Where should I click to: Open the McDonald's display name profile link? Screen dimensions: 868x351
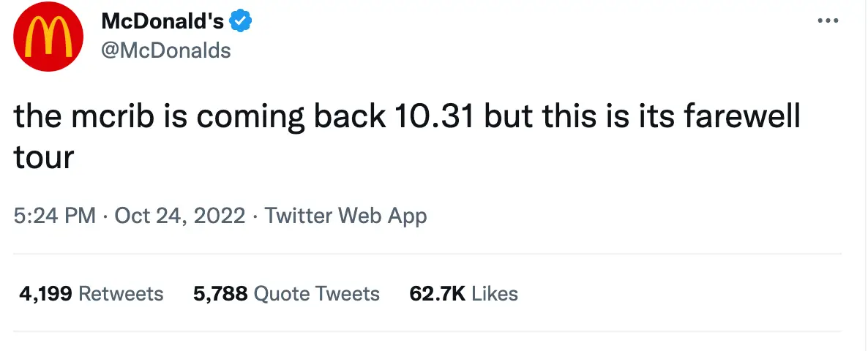[x=162, y=22]
